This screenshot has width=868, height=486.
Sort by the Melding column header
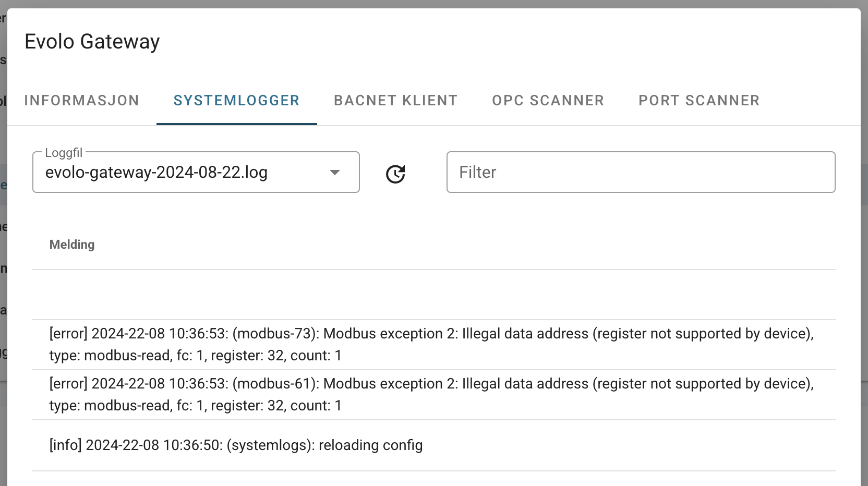tap(72, 245)
